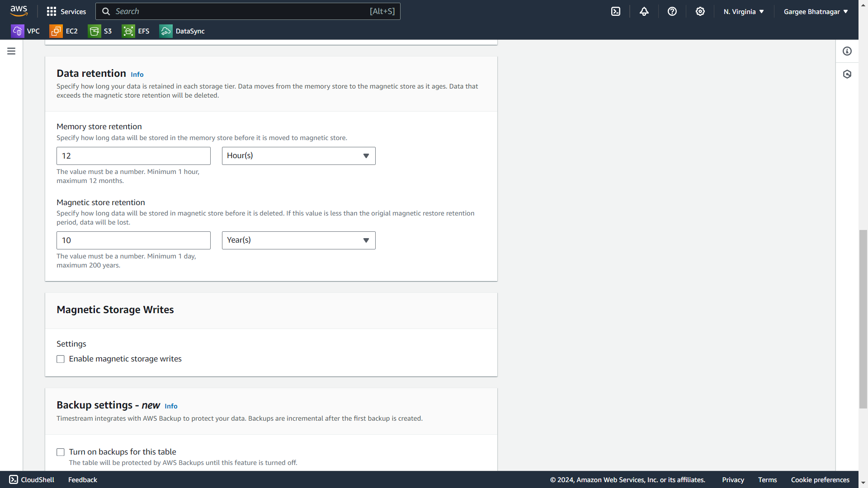Screen dimensions: 868x488
Task: Open CloudShell icon in top navigation bar
Action: 616,11
